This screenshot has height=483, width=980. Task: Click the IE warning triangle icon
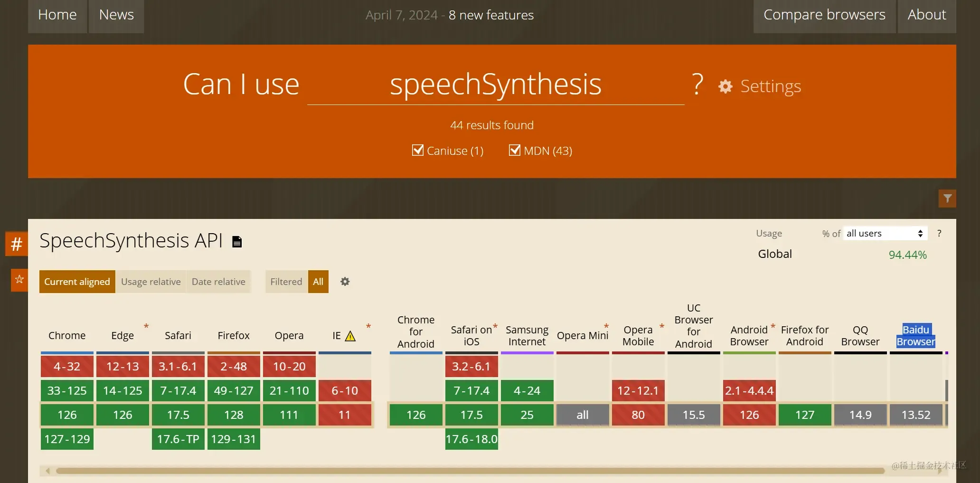coord(350,336)
